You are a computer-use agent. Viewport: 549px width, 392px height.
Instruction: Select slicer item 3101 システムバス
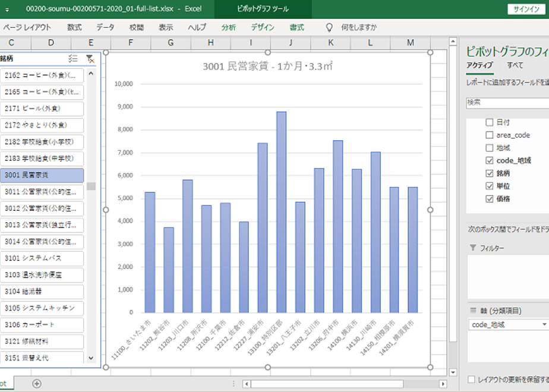pos(42,258)
